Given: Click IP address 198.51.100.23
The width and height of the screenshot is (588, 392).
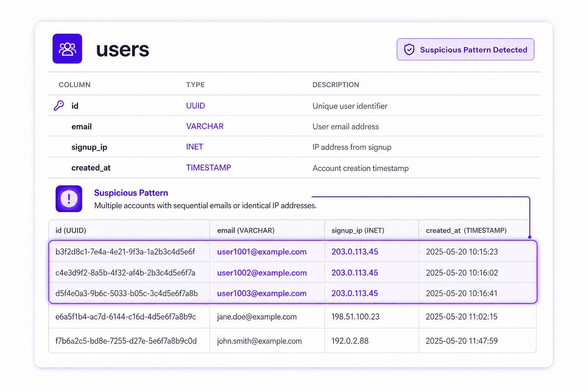Looking at the screenshot, I should tap(356, 317).
